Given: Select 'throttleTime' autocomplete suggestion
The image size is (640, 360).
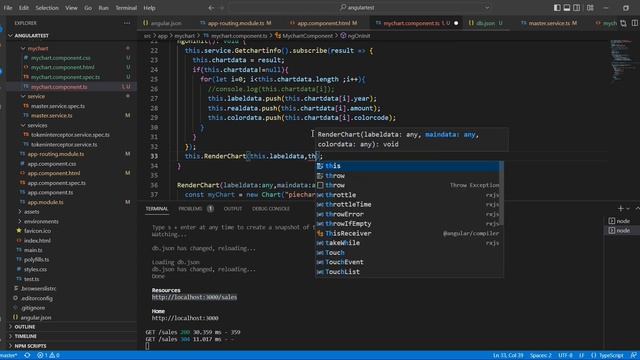Looking at the screenshot, I should click(x=408, y=204).
